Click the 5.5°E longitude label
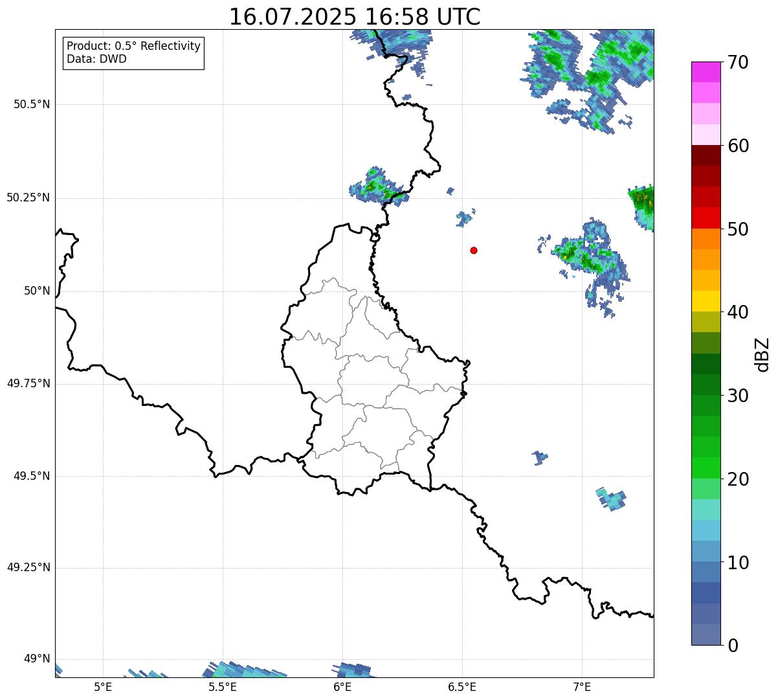 pyautogui.click(x=223, y=686)
